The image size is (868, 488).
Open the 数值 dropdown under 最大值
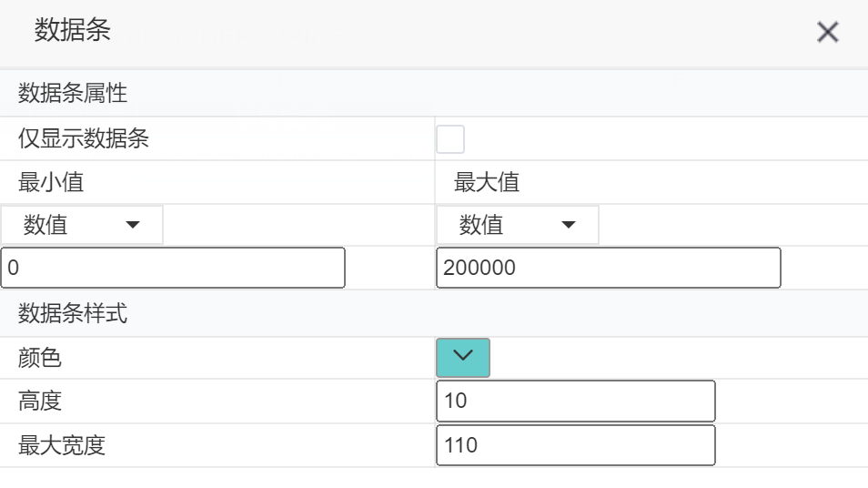pos(518,225)
